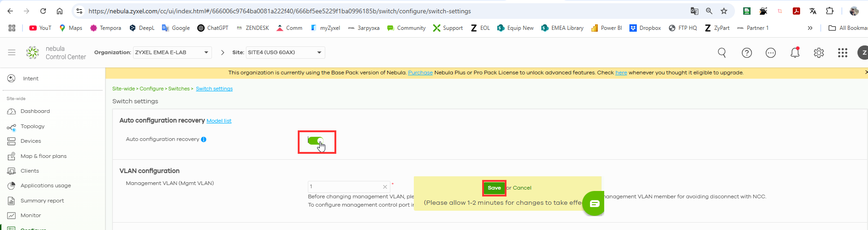
Task: Open the settings gear icon
Action: [818, 53]
